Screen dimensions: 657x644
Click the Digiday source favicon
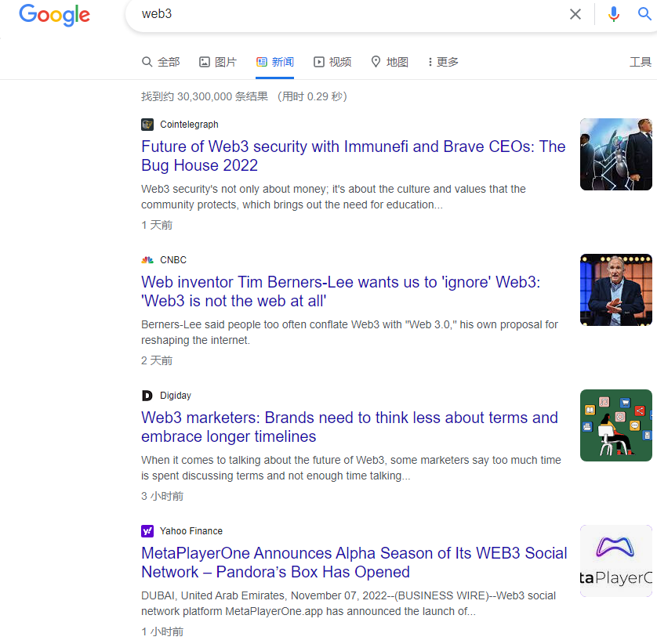(x=147, y=396)
